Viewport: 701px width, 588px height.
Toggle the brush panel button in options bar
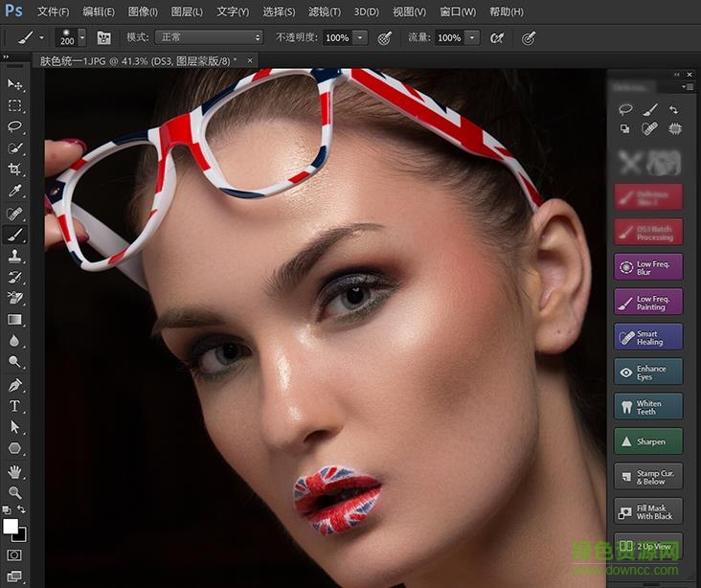(103, 37)
